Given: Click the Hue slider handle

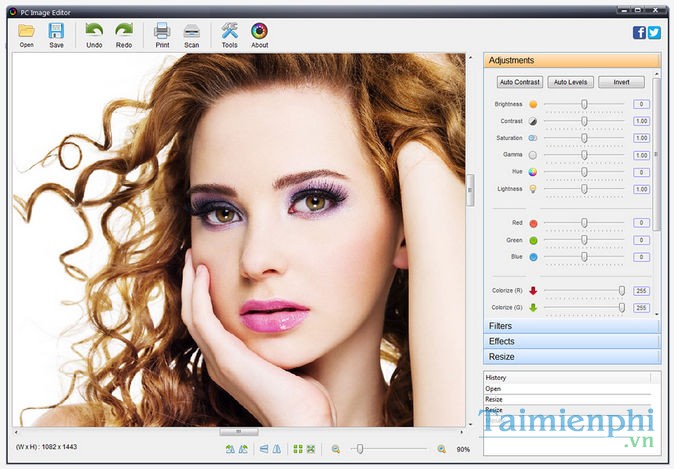Looking at the screenshot, I should click(x=584, y=172).
